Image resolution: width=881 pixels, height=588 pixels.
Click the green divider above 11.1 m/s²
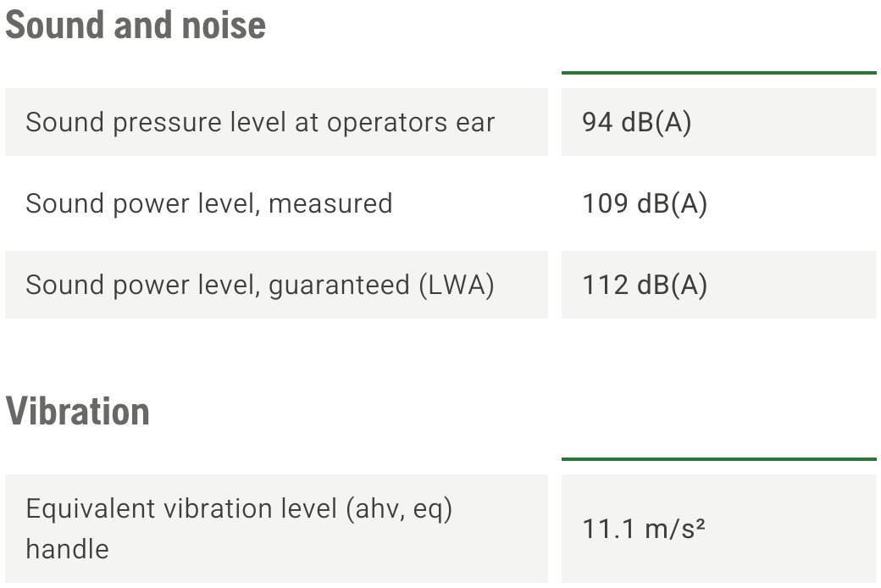point(718,458)
